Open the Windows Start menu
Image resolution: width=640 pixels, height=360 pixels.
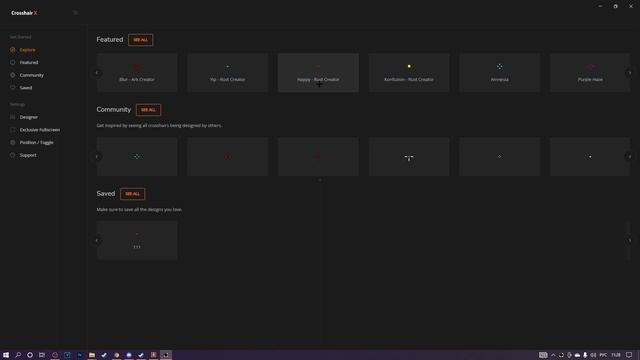[x=6, y=355]
